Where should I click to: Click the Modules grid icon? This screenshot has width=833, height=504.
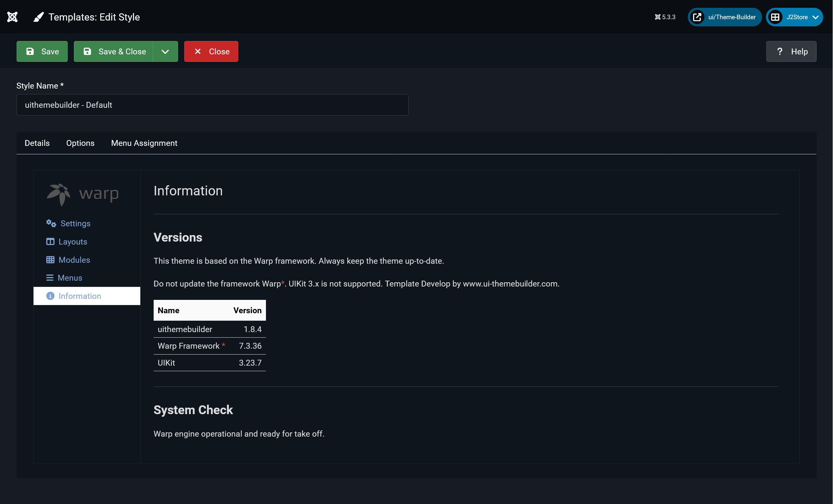click(50, 259)
